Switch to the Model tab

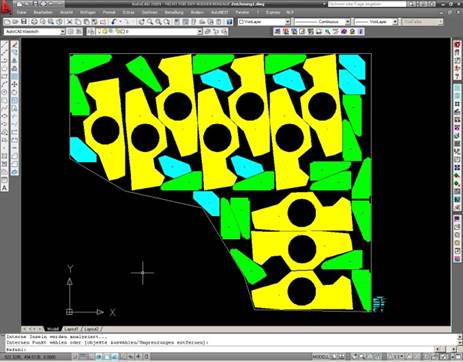tap(53, 329)
